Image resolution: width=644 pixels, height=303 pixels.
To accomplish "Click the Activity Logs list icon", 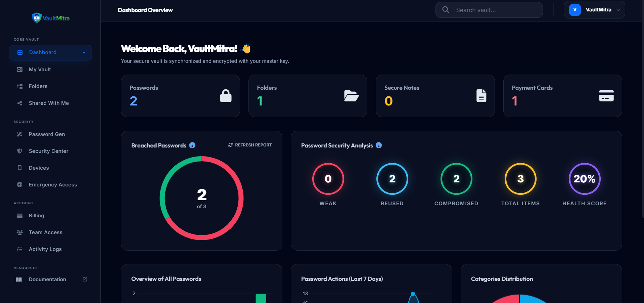I will point(19,249).
